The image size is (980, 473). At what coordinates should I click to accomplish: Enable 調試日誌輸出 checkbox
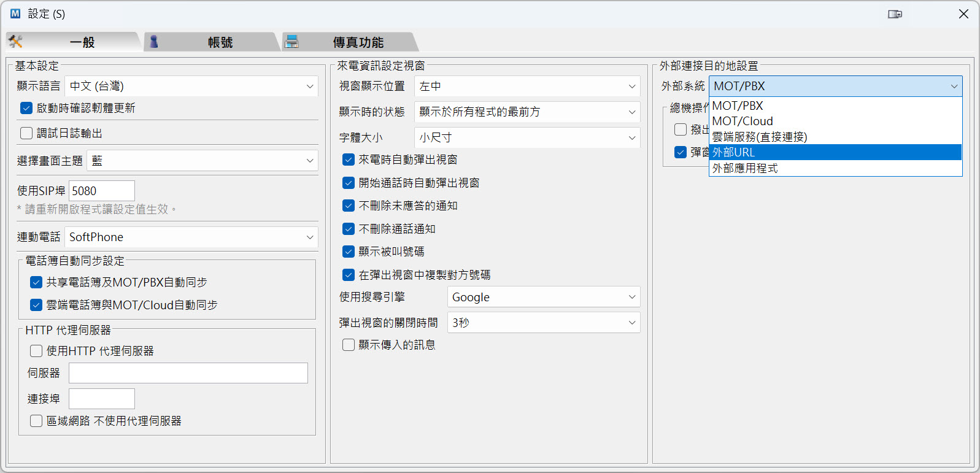26,133
